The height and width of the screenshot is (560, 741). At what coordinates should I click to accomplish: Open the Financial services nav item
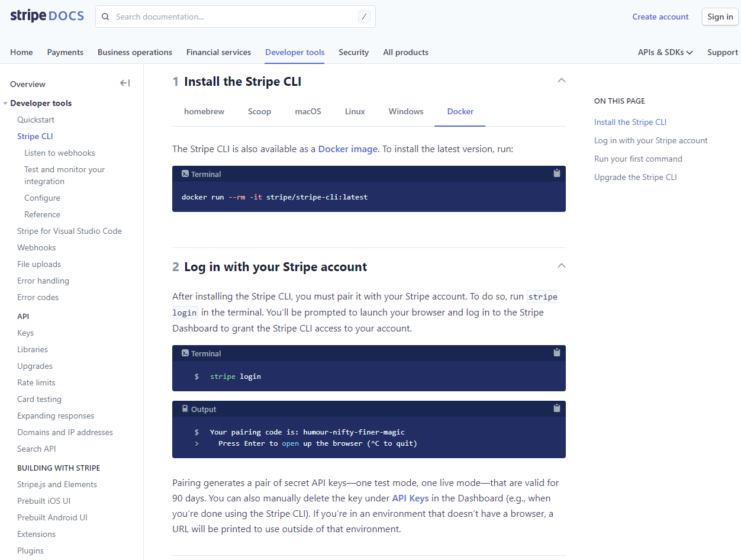(218, 52)
